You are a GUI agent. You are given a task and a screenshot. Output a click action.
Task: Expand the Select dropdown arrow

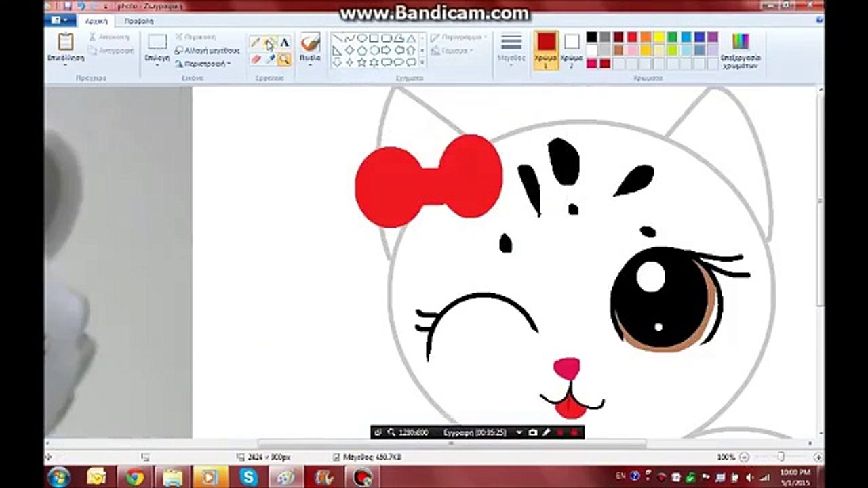tap(157, 66)
